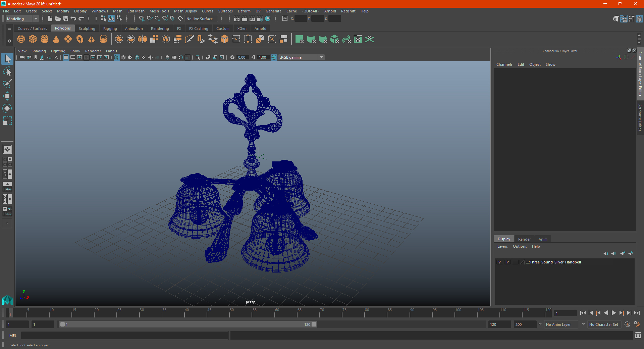Click the viewport gamma value field 1.00
This screenshot has width=644, height=349.
263,57
